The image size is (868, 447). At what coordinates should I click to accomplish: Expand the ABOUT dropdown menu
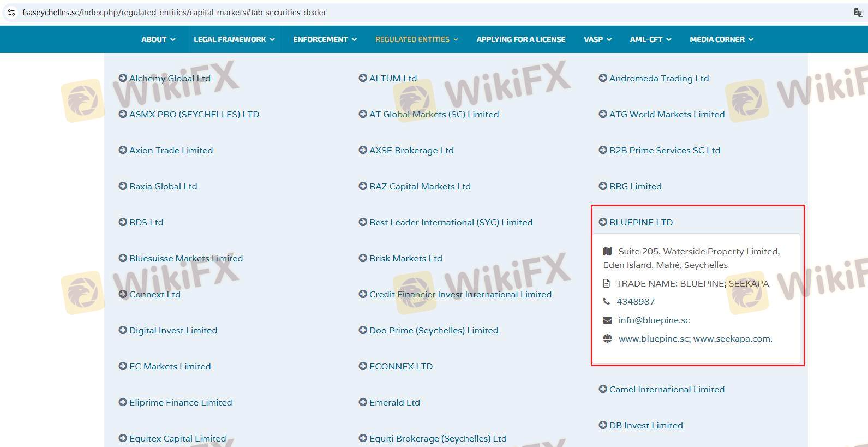point(158,39)
